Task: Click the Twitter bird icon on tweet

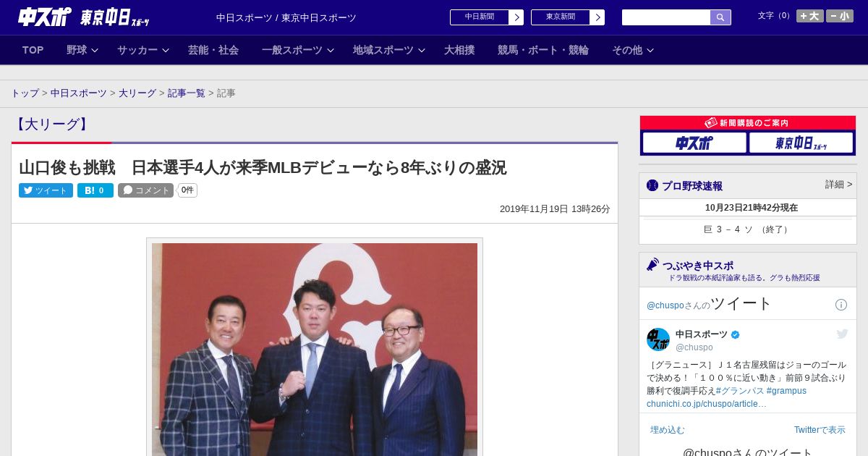Action: 842,334
